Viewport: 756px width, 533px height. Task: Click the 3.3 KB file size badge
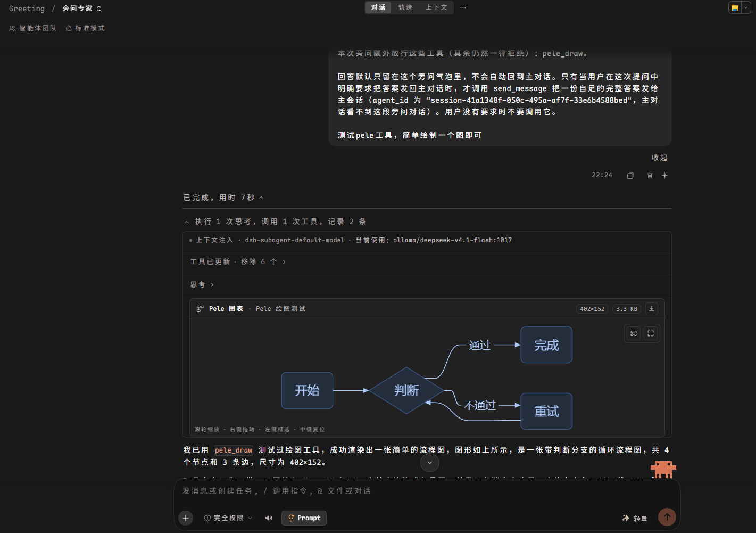pos(627,309)
